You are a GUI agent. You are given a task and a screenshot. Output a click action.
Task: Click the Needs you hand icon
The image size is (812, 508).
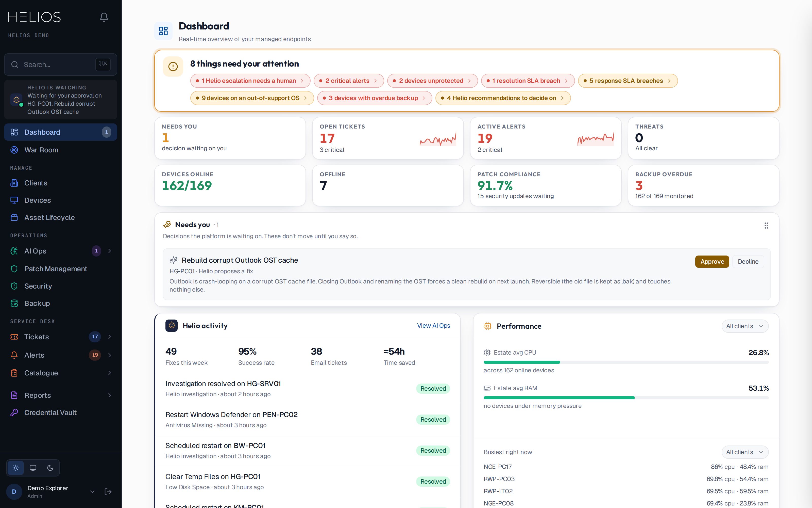point(167,225)
